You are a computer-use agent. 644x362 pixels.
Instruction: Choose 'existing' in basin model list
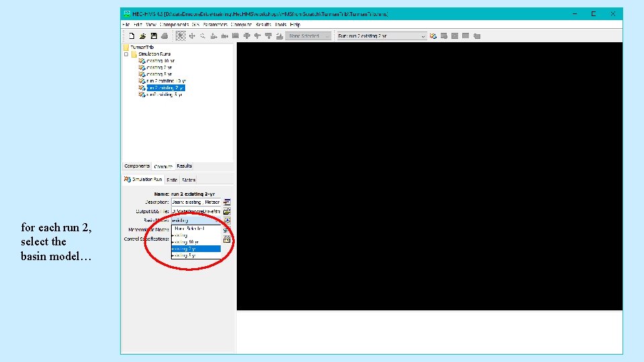coord(196,235)
